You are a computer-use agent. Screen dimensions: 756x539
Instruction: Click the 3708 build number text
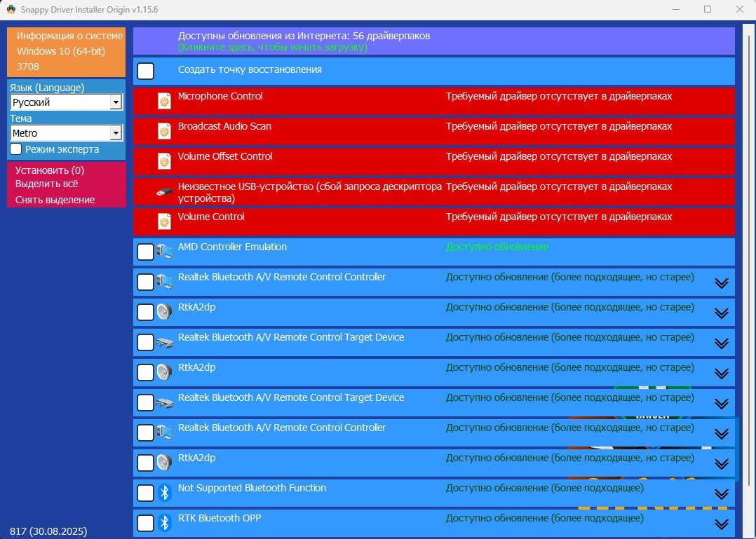click(x=28, y=67)
